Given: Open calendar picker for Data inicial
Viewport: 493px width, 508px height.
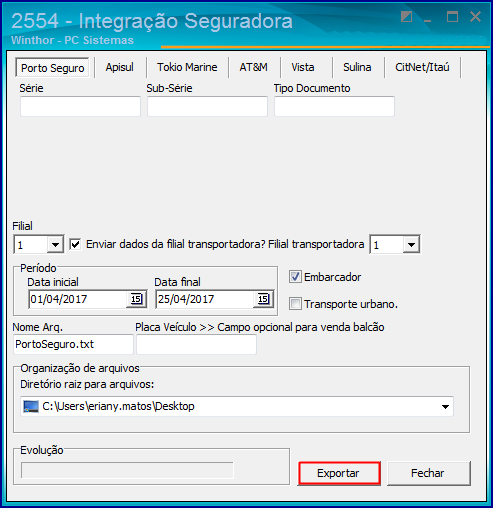Looking at the screenshot, I should [136, 299].
